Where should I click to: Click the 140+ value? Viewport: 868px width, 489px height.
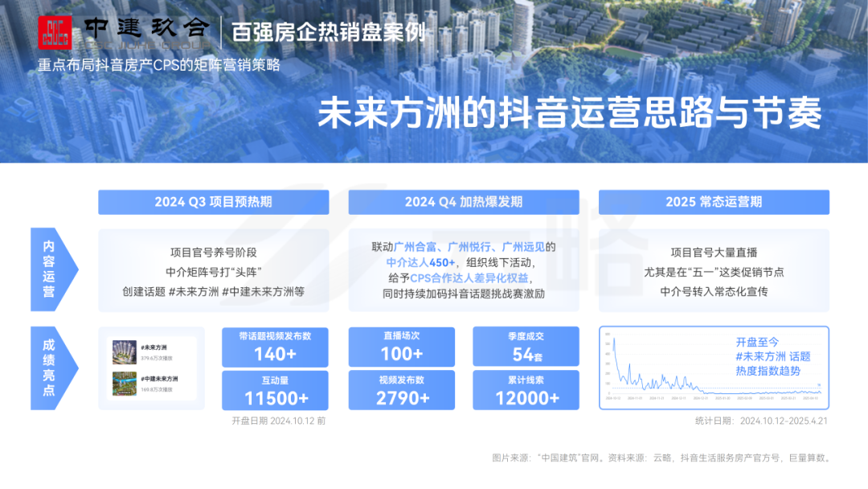[x=275, y=354]
